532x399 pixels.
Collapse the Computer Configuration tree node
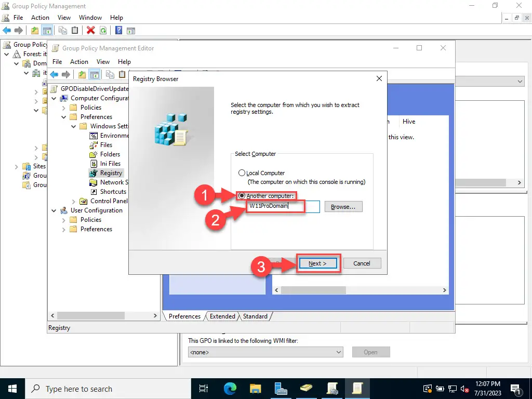[x=54, y=98]
